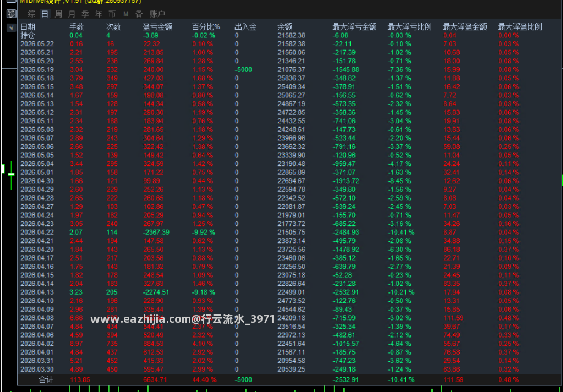Click the profit amount 884.53
Viewport: 563px width, 392px height.
click(154, 344)
